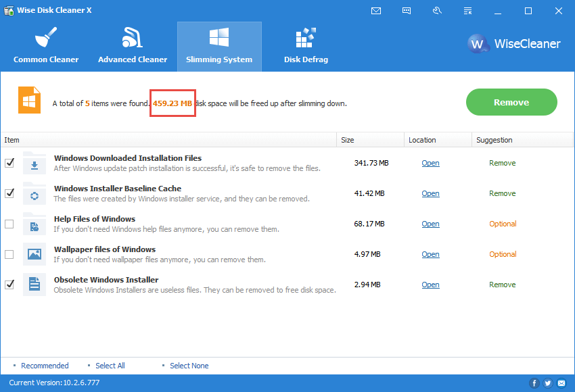Click the Help Files of Windows icon
The height and width of the screenshot is (392, 575).
34,224
